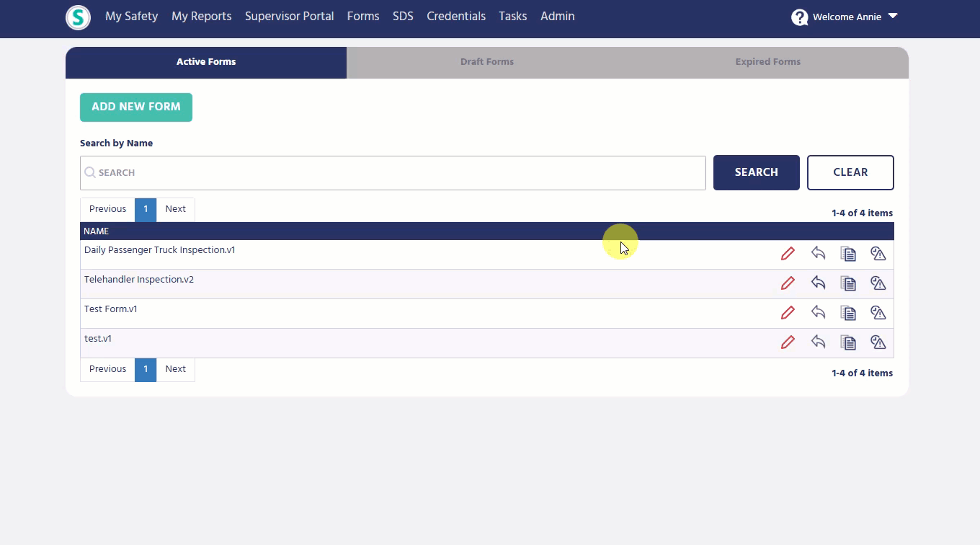This screenshot has height=545, width=980.
Task: Click the SEARCH button
Action: (x=757, y=173)
